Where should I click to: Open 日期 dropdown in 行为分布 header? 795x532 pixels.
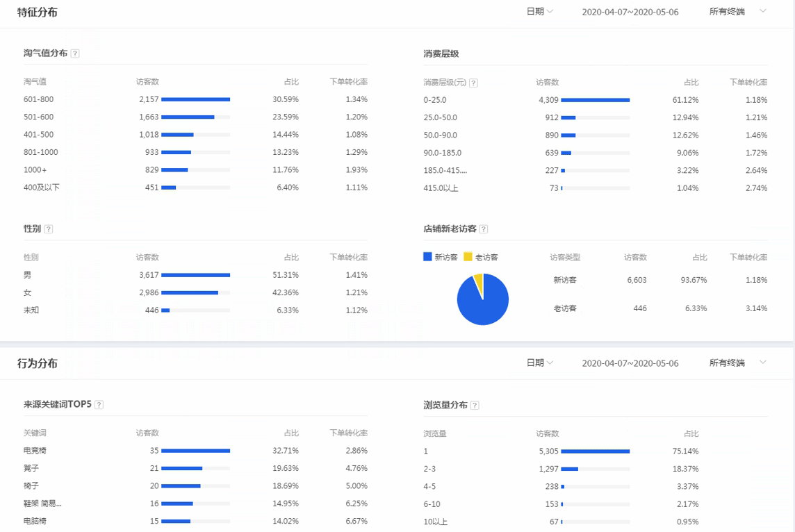pyautogui.click(x=539, y=363)
